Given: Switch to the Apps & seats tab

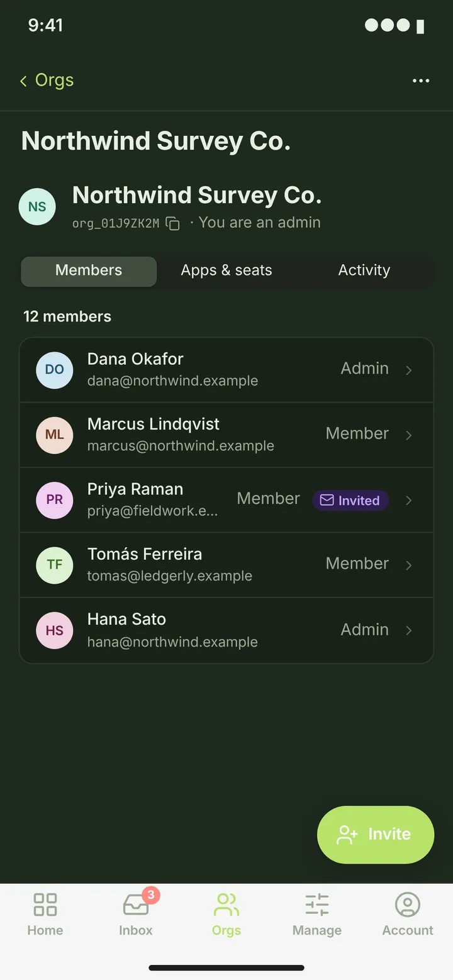Looking at the screenshot, I should click(x=226, y=271).
